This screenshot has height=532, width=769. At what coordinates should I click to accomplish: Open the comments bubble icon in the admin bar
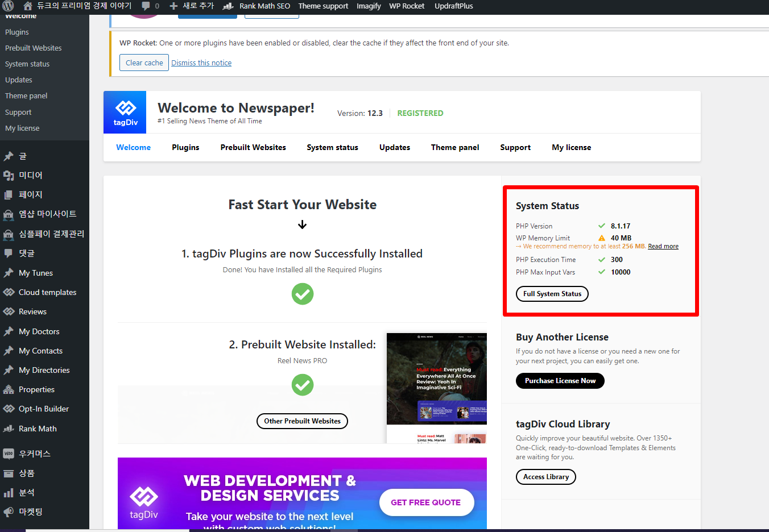pos(146,6)
